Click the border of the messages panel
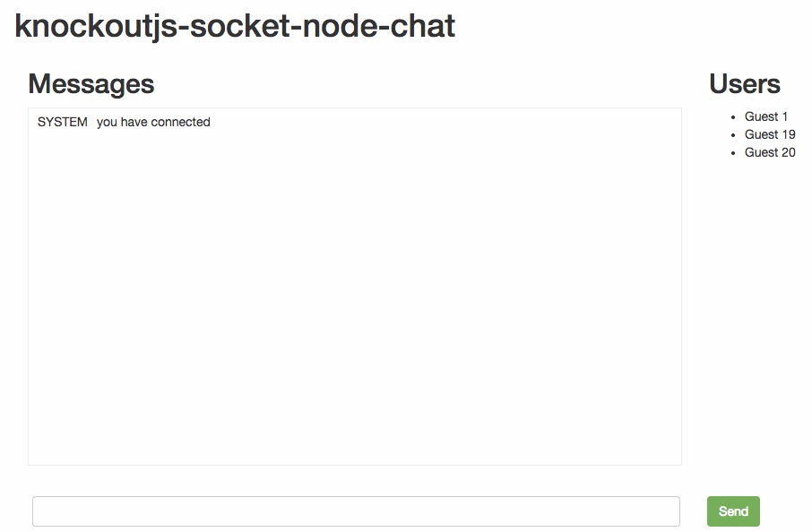The width and height of the screenshot is (812, 532). point(355,464)
